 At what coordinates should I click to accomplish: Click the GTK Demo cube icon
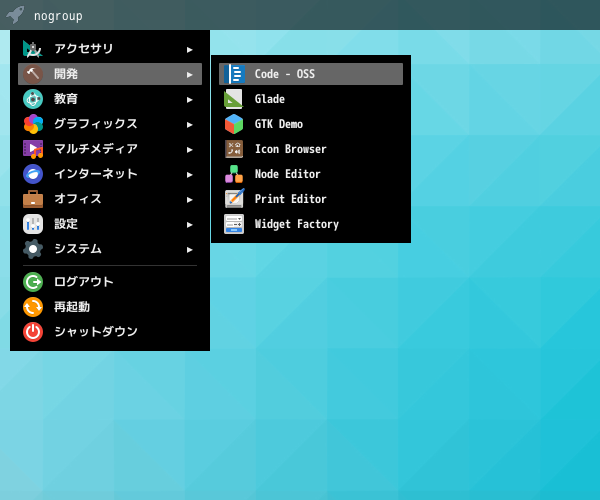234,124
